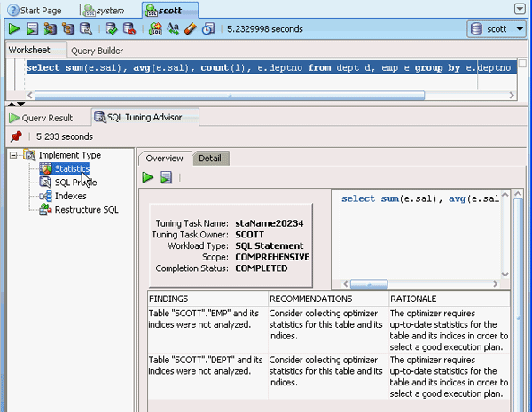Image resolution: width=532 pixels, height=412 pixels.
Task: Switch to the Start Page tab
Action: click(x=35, y=11)
